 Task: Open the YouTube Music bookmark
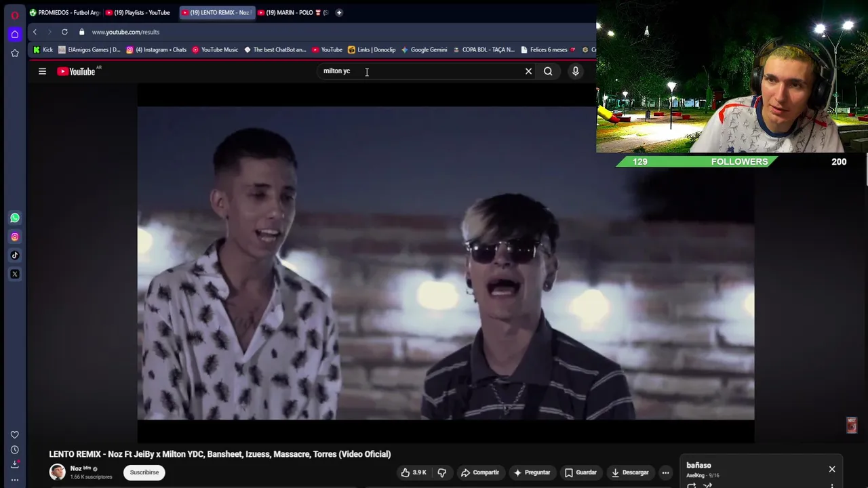pyautogui.click(x=215, y=49)
